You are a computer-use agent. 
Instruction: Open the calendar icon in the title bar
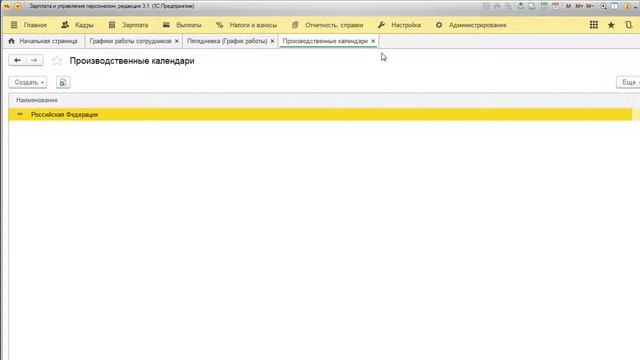pyautogui.click(x=556, y=6)
